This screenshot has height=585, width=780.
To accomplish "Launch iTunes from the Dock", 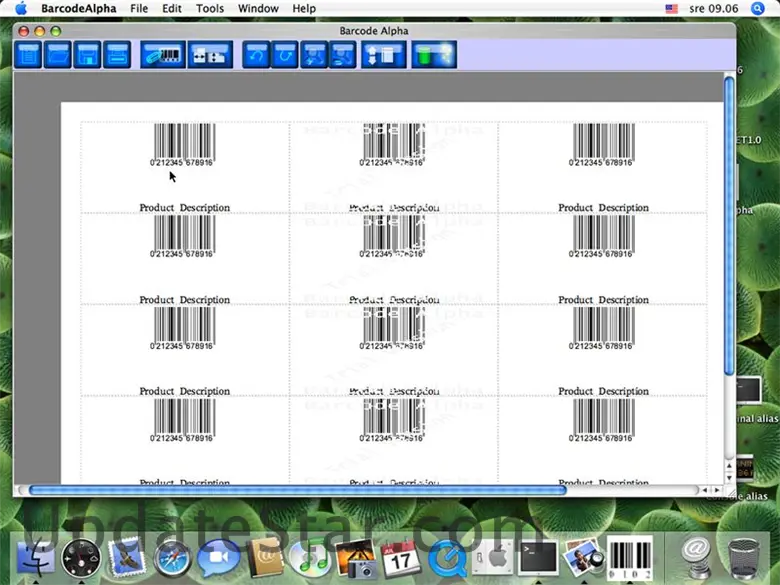I will 310,558.
